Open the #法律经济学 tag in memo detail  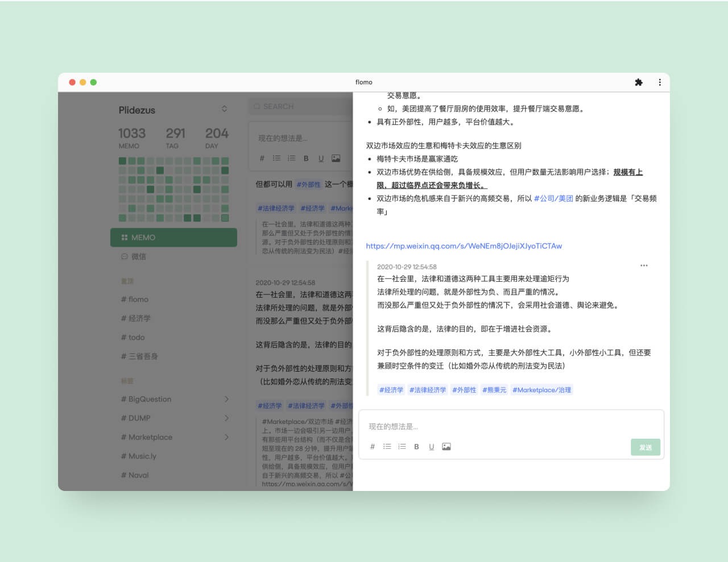[x=428, y=390]
